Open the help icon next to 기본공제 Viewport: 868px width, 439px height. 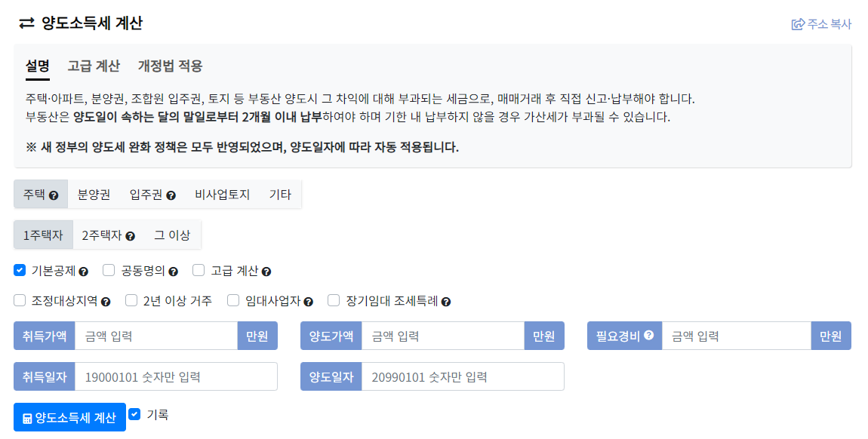point(84,270)
